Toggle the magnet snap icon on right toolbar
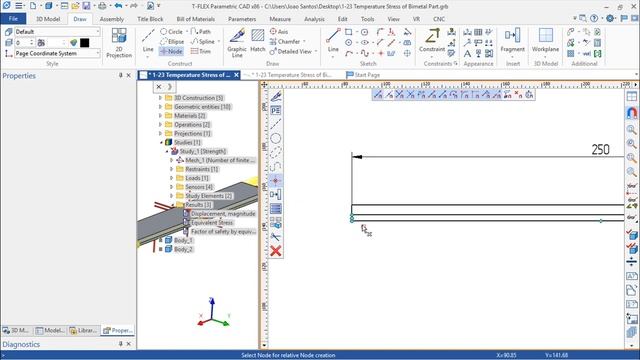 (631, 113)
